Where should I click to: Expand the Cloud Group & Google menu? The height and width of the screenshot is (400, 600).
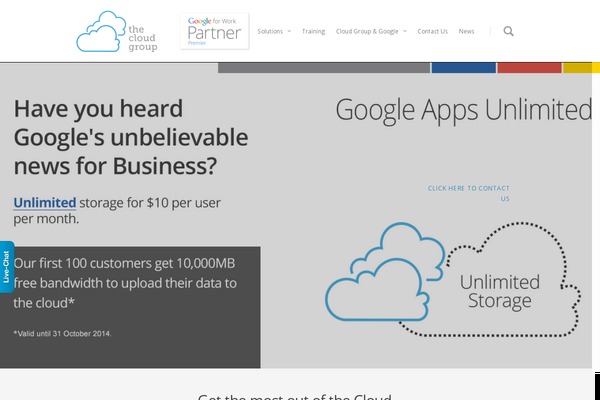[x=371, y=31]
